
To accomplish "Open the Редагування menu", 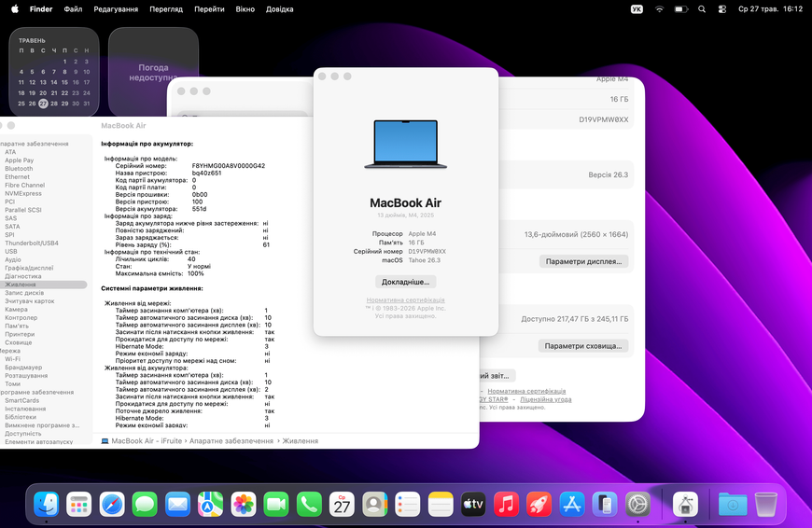I will (x=116, y=9).
